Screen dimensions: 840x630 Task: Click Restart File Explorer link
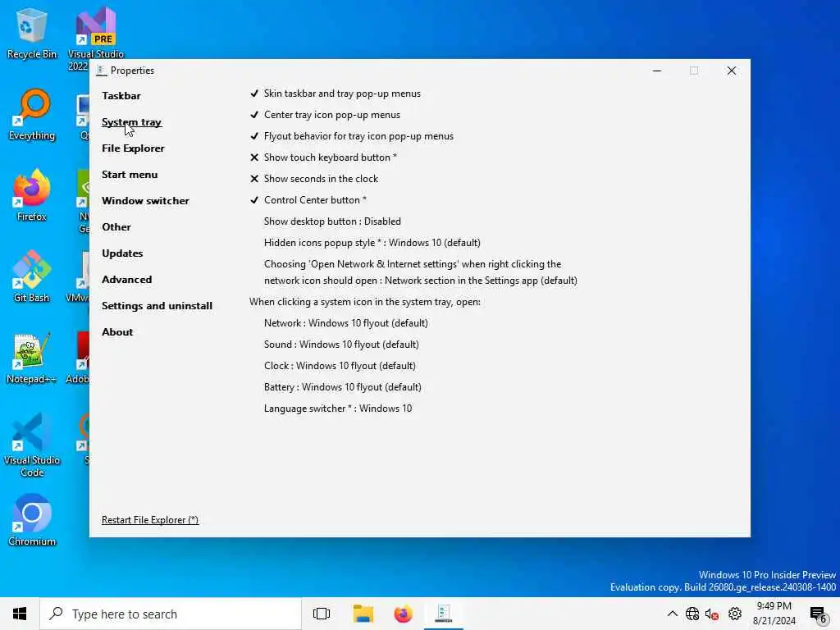click(x=150, y=519)
